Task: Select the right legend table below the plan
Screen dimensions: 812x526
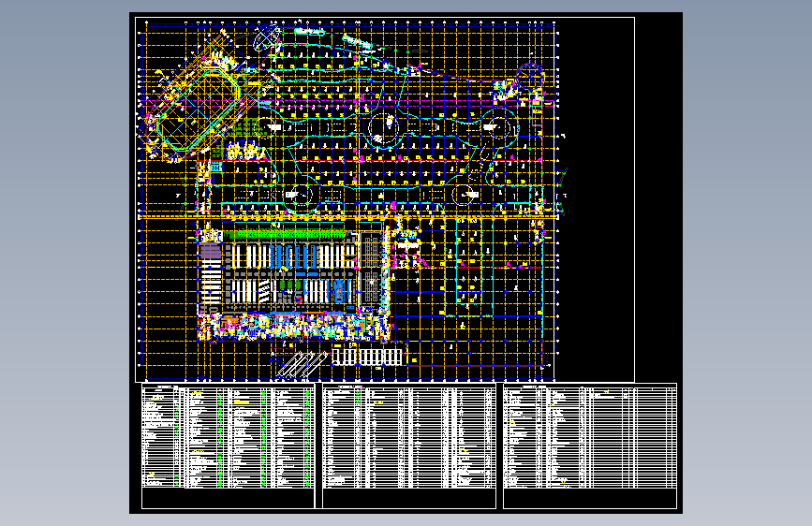Action: click(x=590, y=446)
